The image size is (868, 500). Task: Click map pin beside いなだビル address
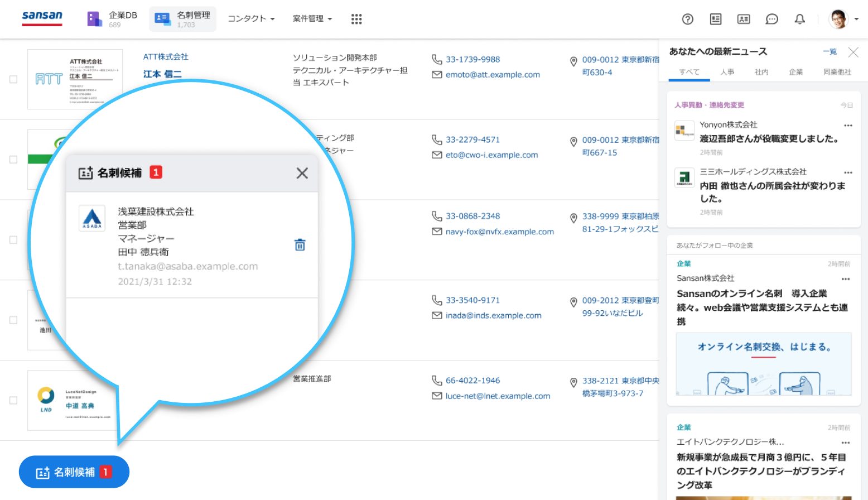tap(573, 302)
